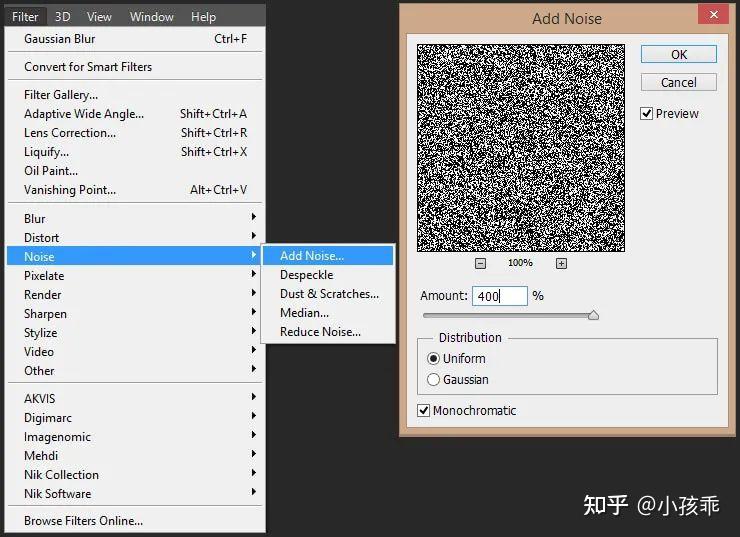Toggle the Preview checkbox
Screen dimensions: 740x537
click(647, 114)
